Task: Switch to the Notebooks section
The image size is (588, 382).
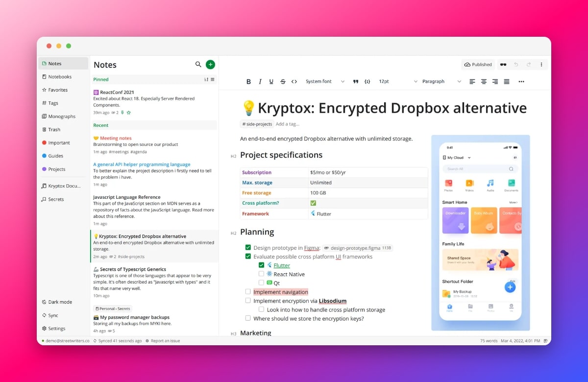Action: 58,76
